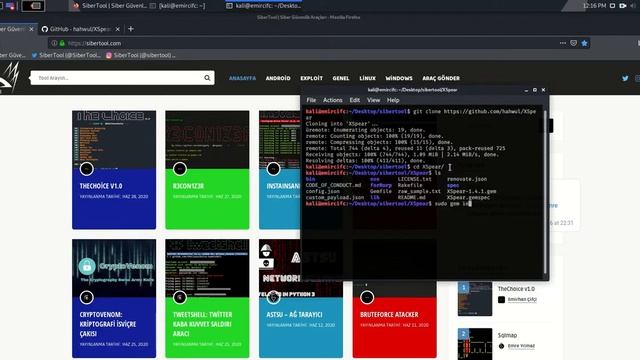Click author avatar on THECHOİCE V1.0 card
The height and width of the screenshot is (360, 640).
(x=87, y=169)
